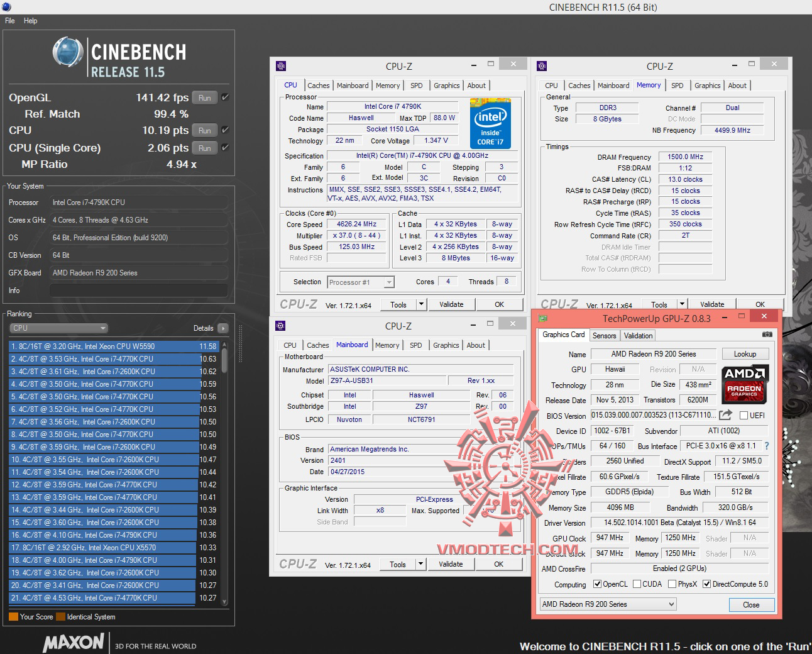
Task: Toggle the checkbox beside the CPU 10.19 pts score
Action: point(225,130)
